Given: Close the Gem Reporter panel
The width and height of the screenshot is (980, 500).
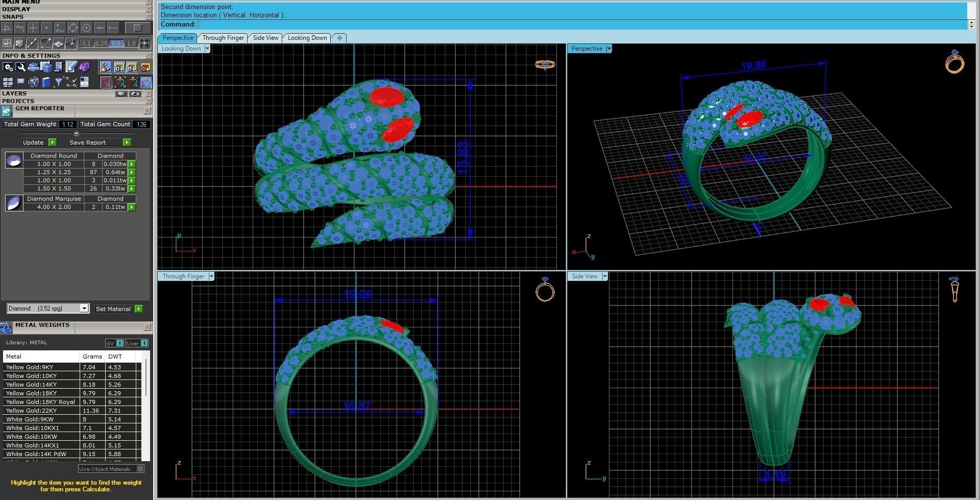Looking at the screenshot, I should point(148,111).
